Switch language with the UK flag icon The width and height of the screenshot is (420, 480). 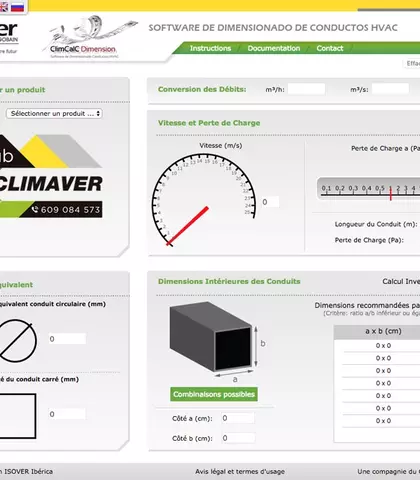[3, 7]
